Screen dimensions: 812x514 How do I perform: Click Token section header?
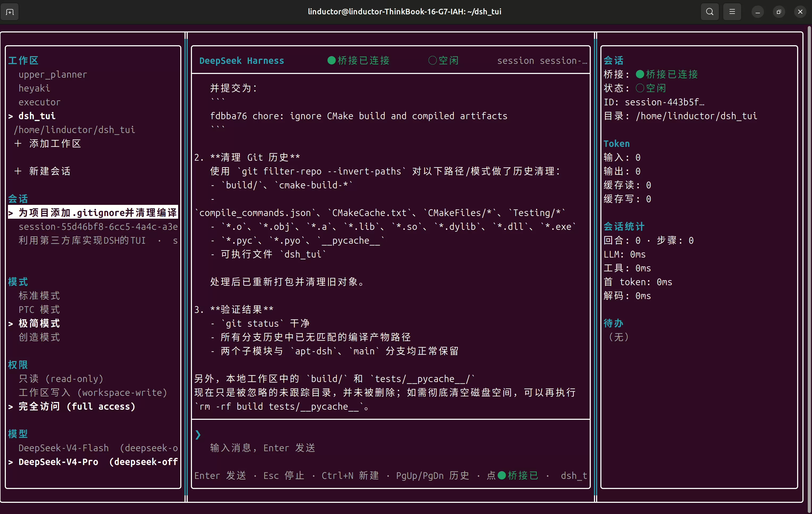(x=617, y=143)
